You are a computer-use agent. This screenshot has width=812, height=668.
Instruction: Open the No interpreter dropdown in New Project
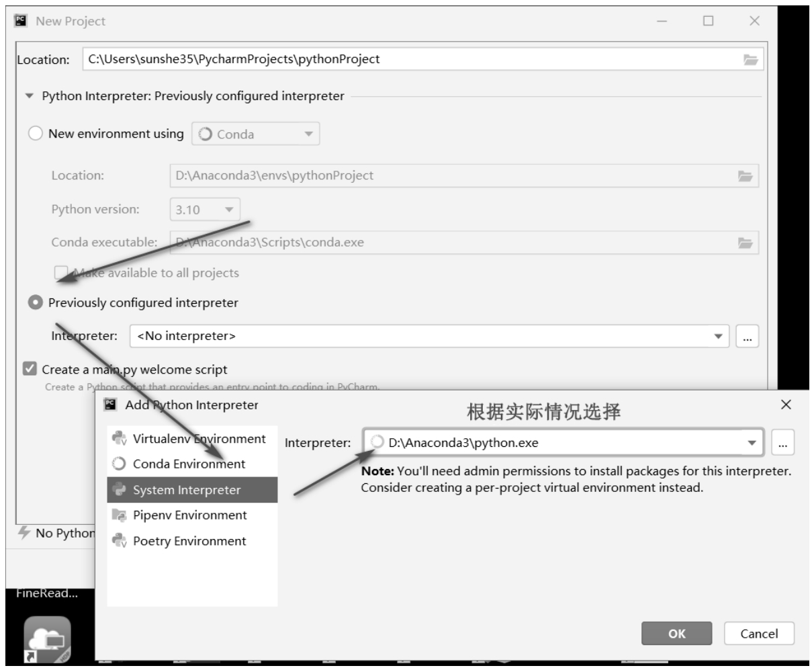tap(430, 335)
